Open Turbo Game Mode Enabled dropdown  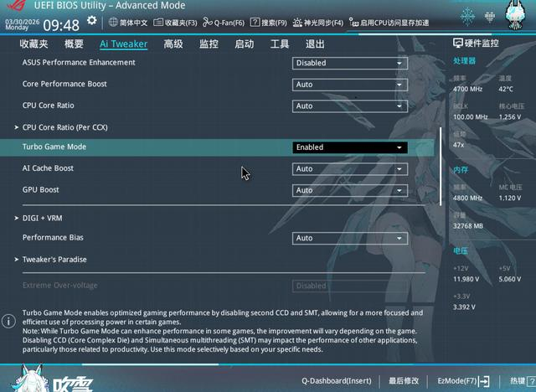[x=350, y=147]
